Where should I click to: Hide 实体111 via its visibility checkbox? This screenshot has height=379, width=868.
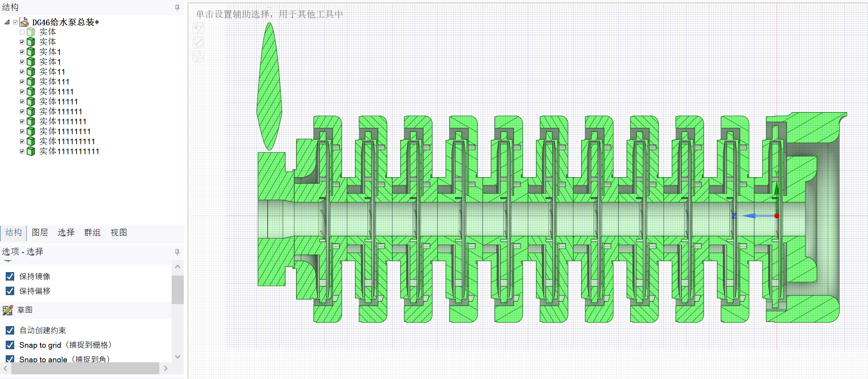coord(22,82)
